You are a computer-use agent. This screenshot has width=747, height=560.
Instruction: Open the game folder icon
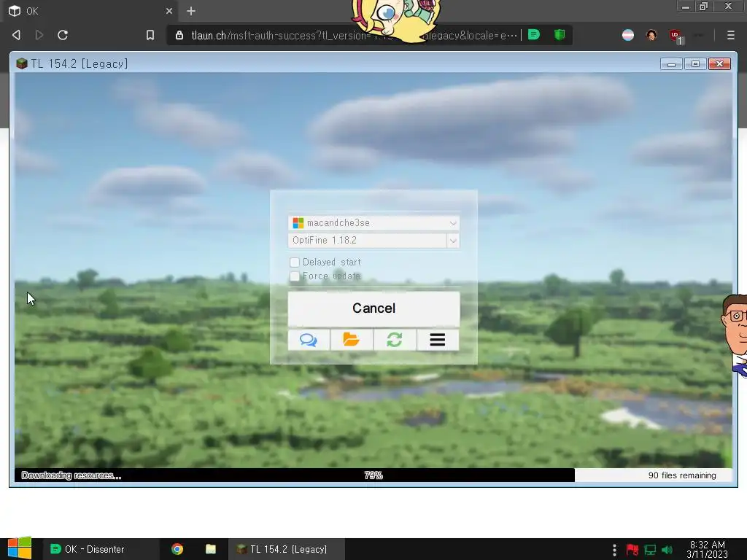click(x=352, y=340)
